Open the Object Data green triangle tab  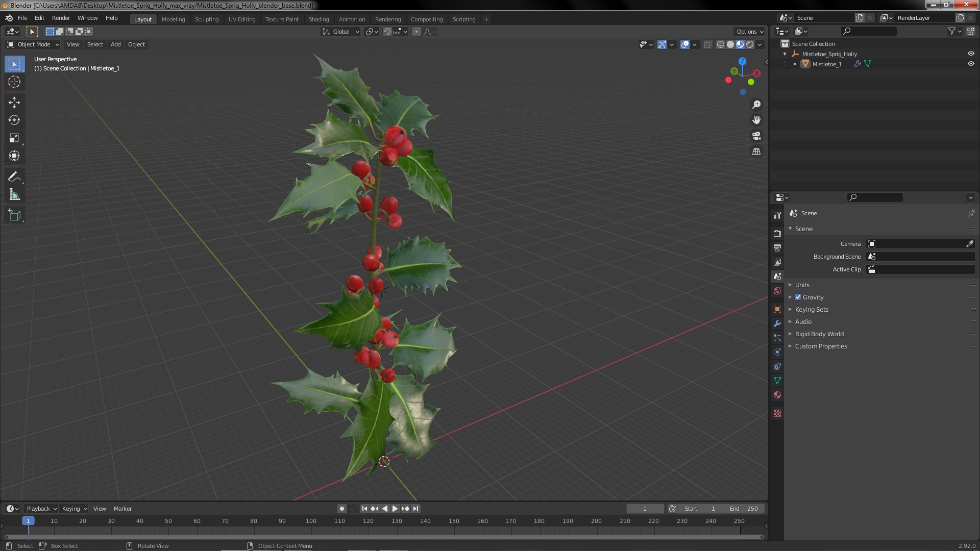(x=777, y=381)
